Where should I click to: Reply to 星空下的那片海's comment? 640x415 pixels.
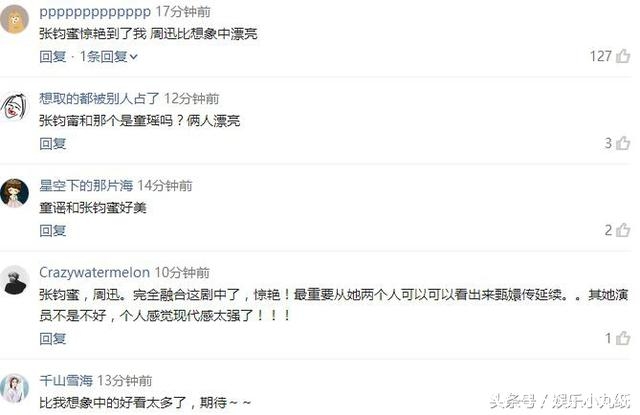(x=53, y=231)
